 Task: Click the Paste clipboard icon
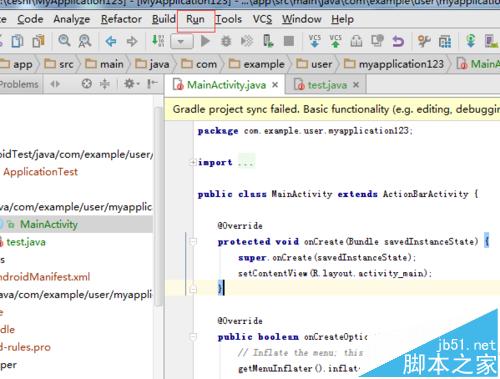pos(39,41)
